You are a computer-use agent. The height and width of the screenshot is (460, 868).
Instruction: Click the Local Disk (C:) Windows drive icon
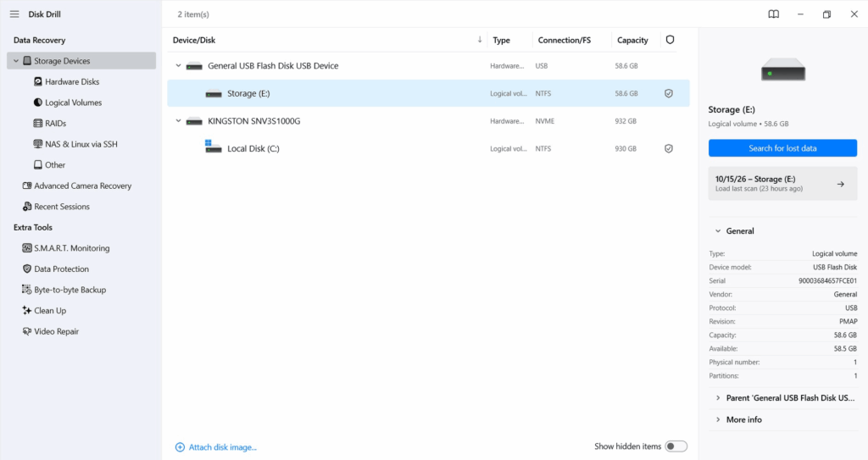[x=213, y=147]
